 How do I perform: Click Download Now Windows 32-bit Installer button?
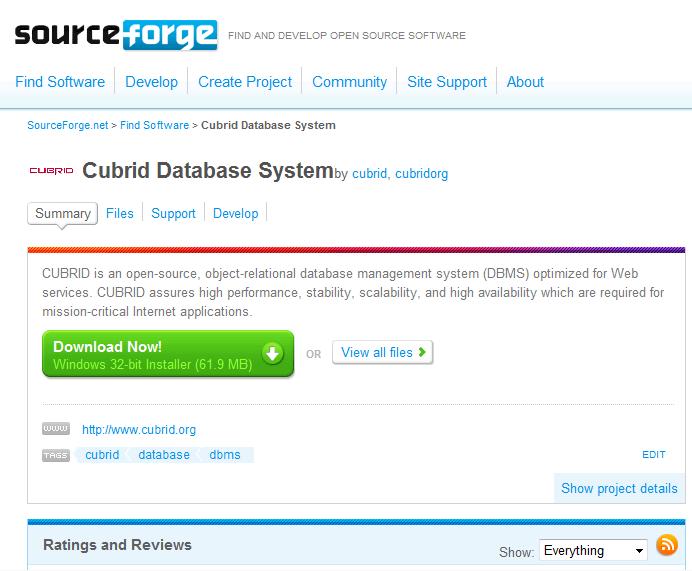pyautogui.click(x=168, y=354)
